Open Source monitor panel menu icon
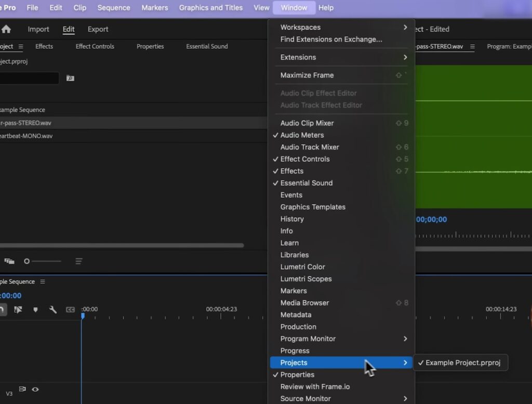Screen dimensions: 532x404 pyautogui.click(x=472, y=46)
